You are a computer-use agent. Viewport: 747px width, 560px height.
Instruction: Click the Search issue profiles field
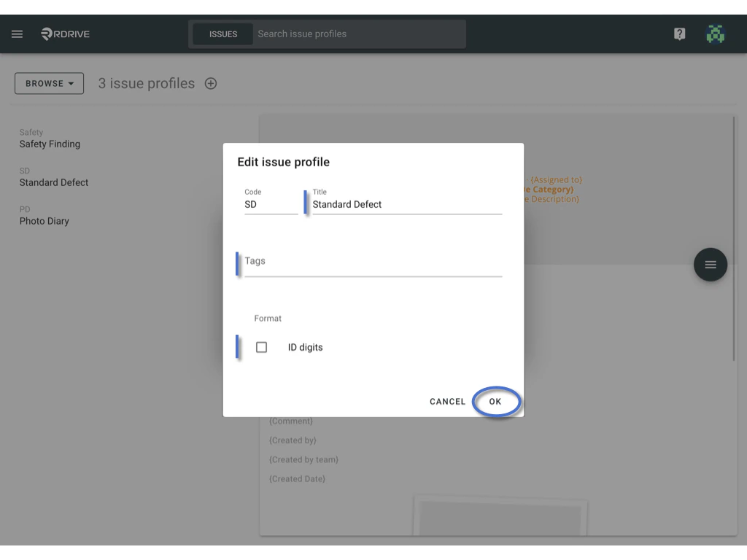coord(357,34)
